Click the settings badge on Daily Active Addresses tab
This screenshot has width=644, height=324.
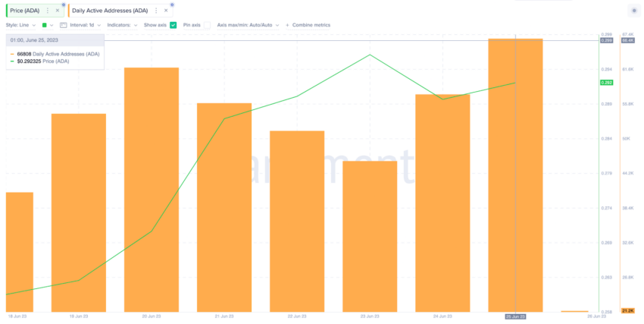tap(172, 5)
